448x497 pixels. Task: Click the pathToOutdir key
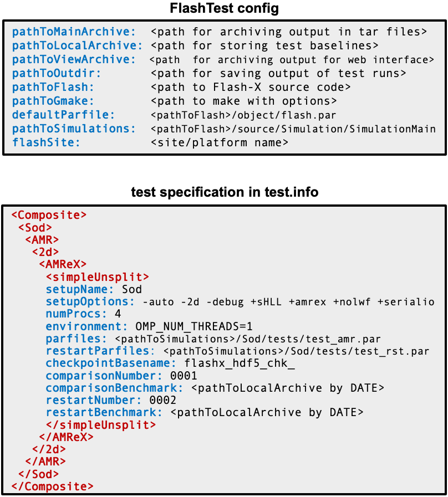tap(57, 74)
